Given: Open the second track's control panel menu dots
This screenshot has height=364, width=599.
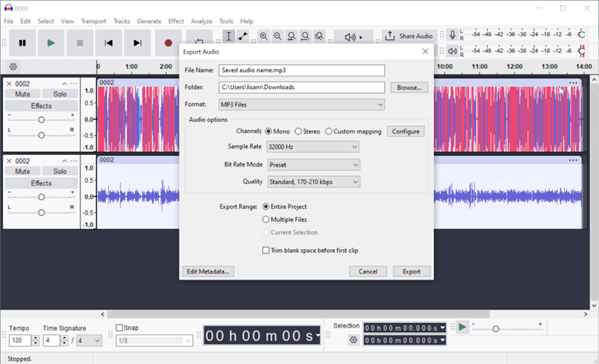Looking at the screenshot, I should tap(74, 161).
